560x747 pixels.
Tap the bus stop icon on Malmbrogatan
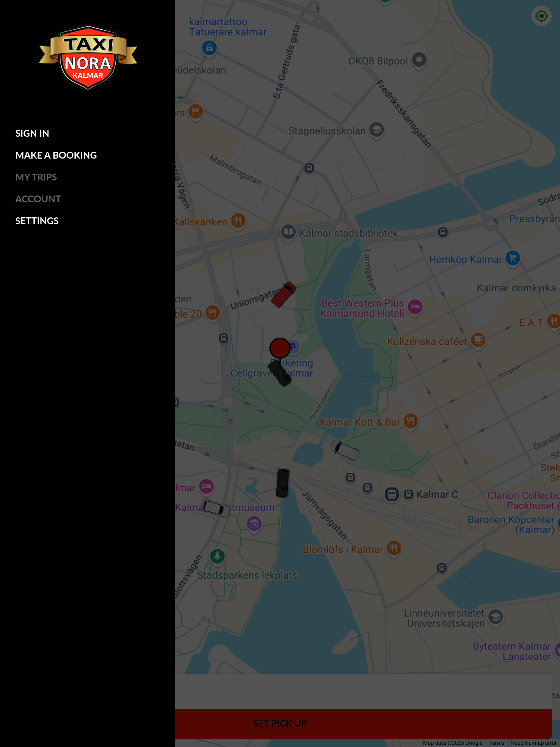[309, 168]
